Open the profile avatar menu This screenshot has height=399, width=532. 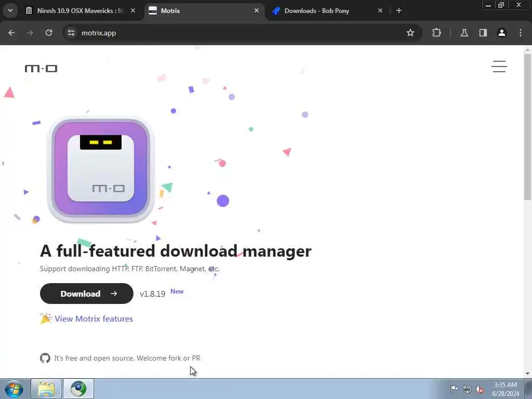click(x=502, y=33)
